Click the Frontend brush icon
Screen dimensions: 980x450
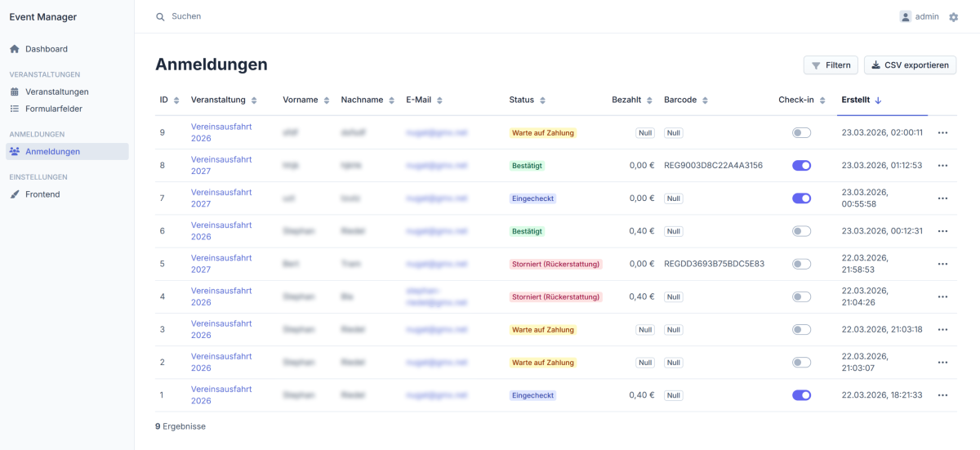[x=15, y=194]
